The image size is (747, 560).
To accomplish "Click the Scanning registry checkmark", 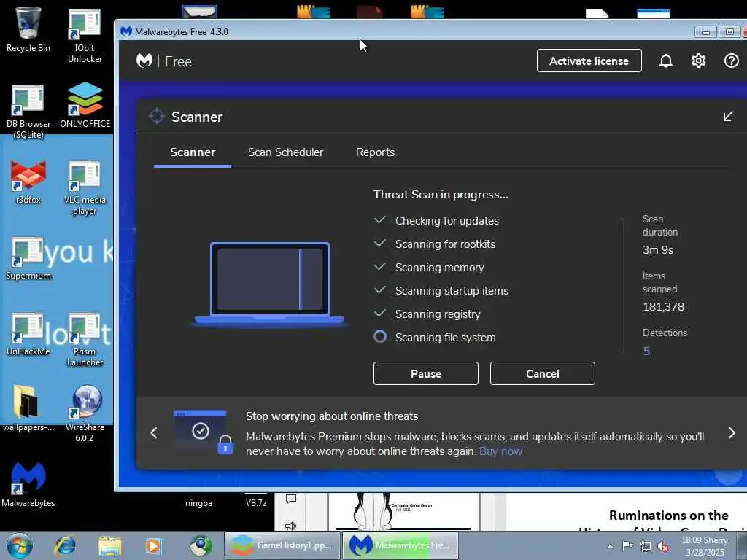I will (379, 314).
